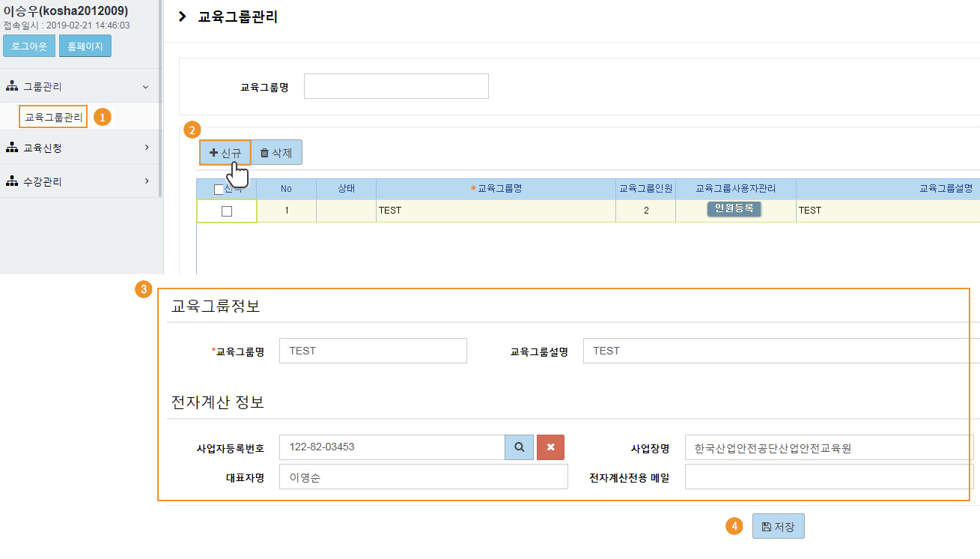Focus the 교육그룹명 search field at top
The width and height of the screenshot is (980, 559).
pyautogui.click(x=396, y=86)
